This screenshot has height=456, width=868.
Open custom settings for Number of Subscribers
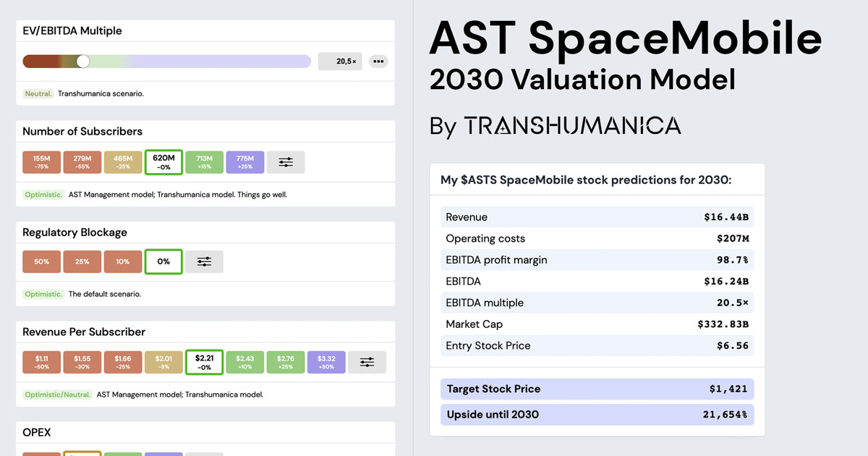(x=286, y=162)
